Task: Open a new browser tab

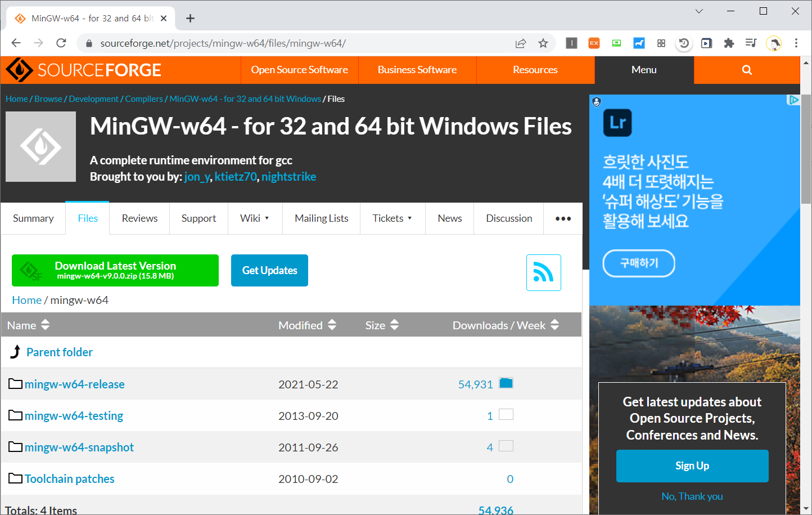Action: [x=190, y=18]
